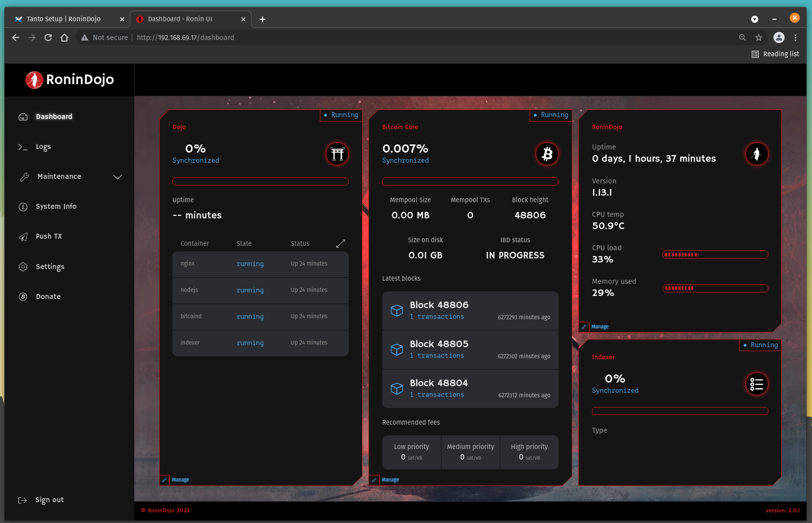Click Manage on the Bitcoin Core card
The image size is (812, 523).
390,480
